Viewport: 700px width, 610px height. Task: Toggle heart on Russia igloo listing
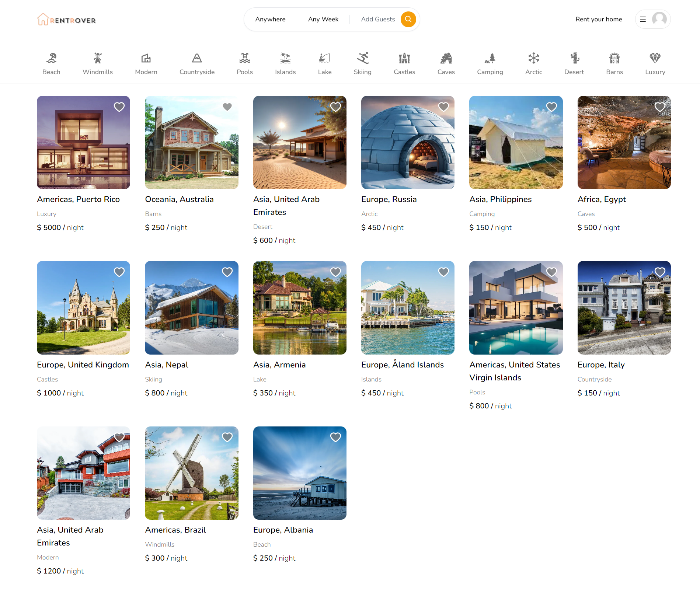pyautogui.click(x=443, y=107)
